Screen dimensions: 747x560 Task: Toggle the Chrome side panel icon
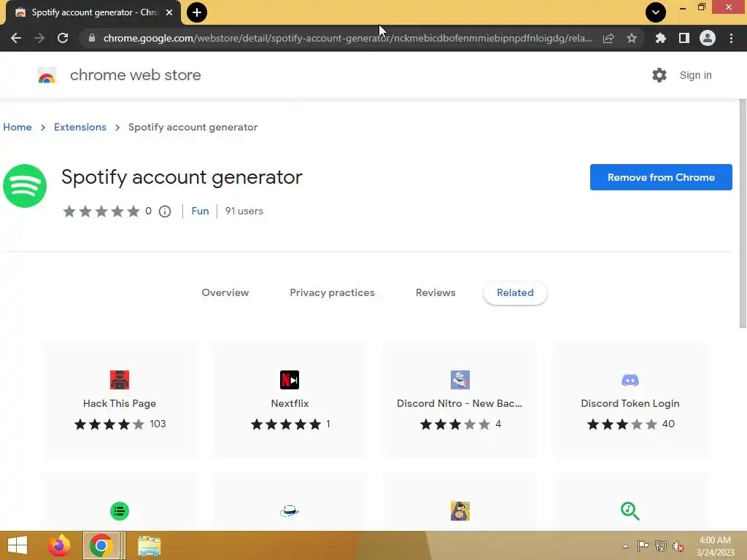684,38
